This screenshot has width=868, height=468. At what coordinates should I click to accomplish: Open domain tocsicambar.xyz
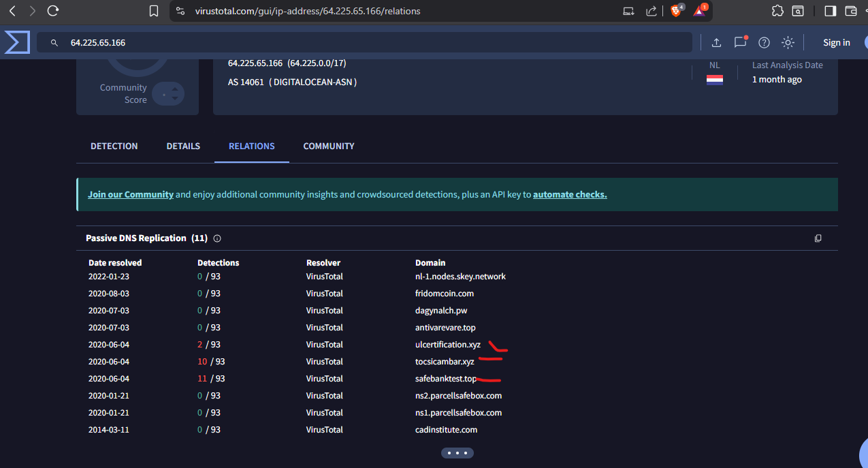pos(445,362)
